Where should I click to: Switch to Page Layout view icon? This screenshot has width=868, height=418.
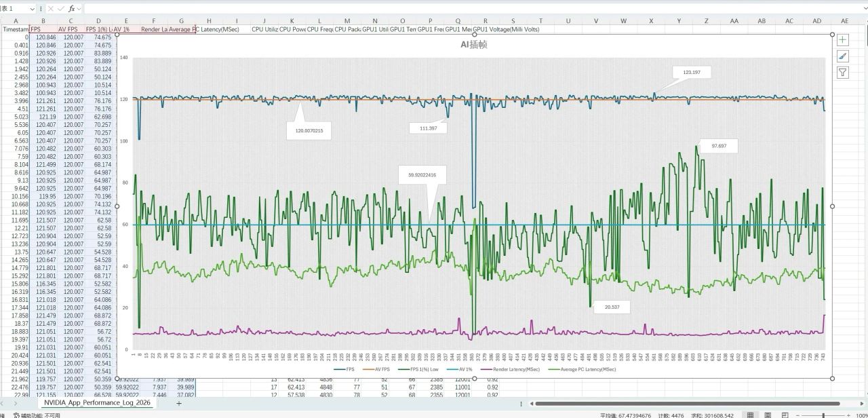[768, 415]
